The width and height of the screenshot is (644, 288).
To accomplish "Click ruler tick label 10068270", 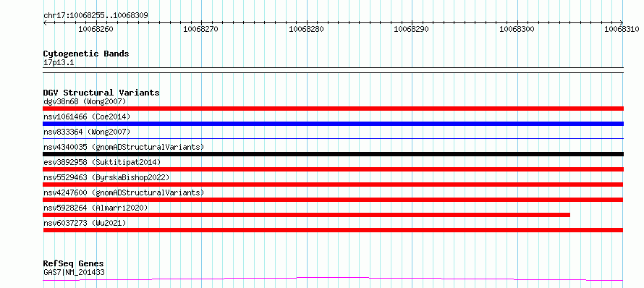I will [x=201, y=29].
